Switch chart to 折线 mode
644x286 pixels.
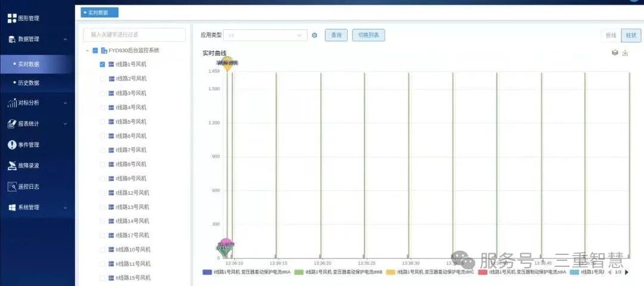(x=611, y=35)
